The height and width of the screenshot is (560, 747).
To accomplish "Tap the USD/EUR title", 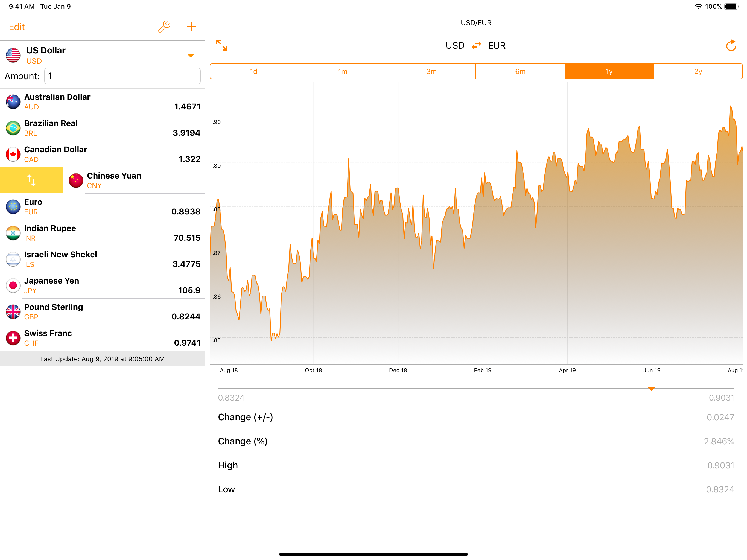I will click(476, 23).
